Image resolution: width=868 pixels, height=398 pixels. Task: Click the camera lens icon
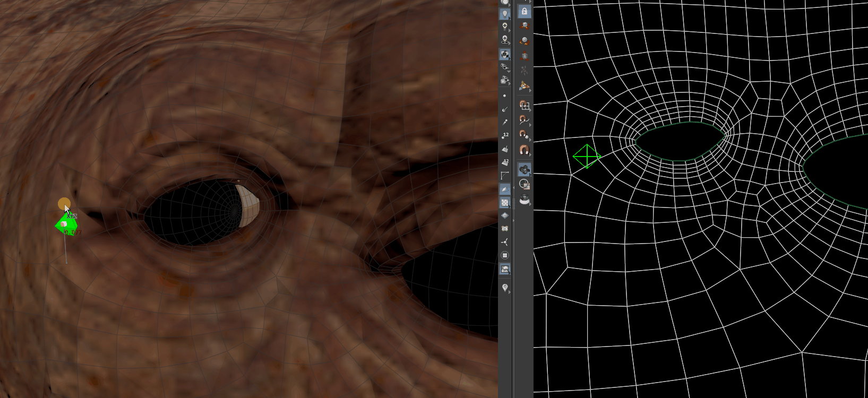(x=525, y=200)
